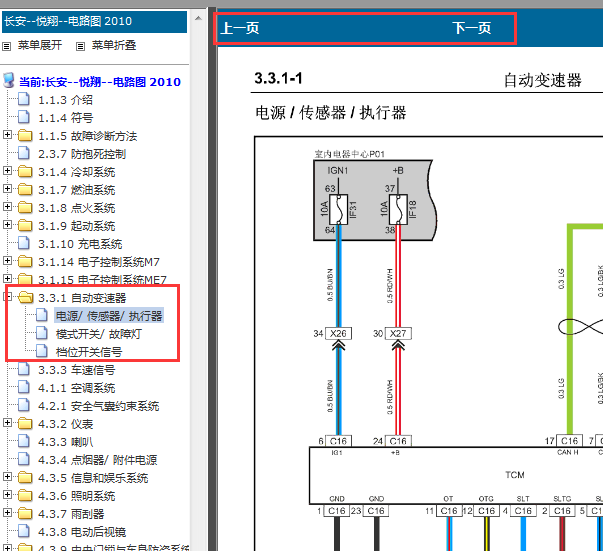Click the page icon for 4.1.1 空调系统
The height and width of the screenshot is (551, 603).
24,387
